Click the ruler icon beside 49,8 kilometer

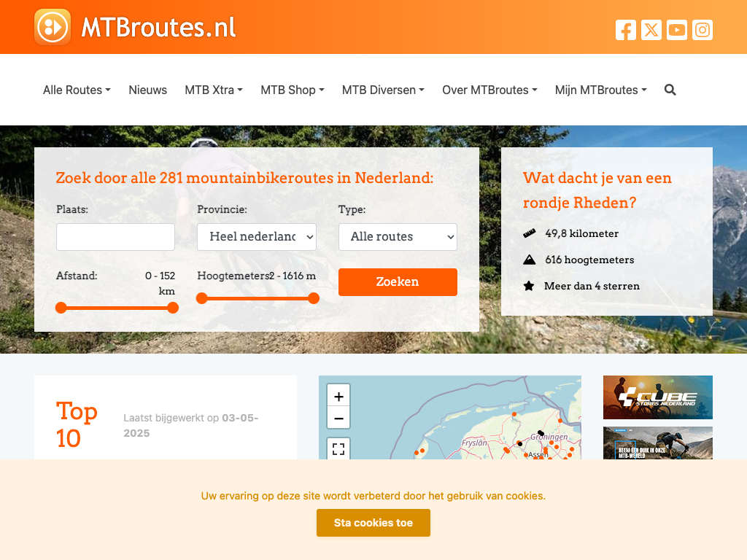coord(530,233)
